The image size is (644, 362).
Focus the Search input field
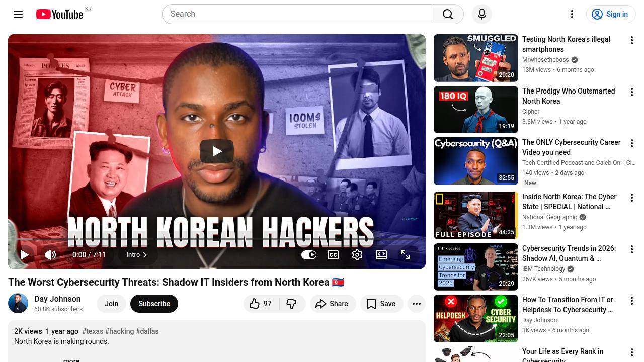pyautogui.click(x=297, y=14)
